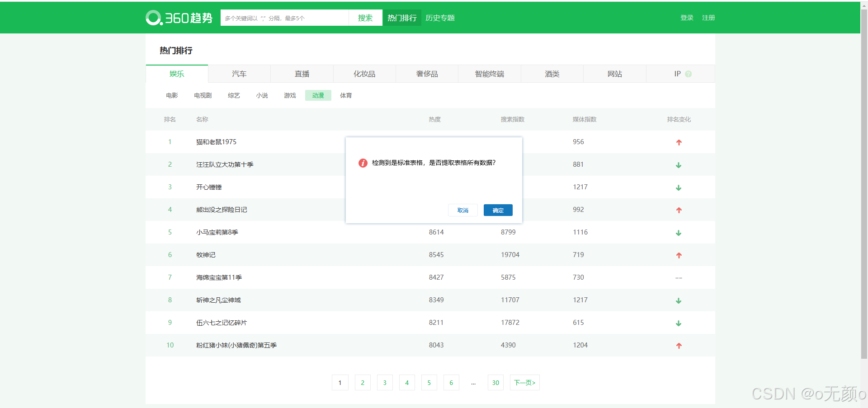This screenshot has height=408, width=868.
Task: Click the down arrow for 小马宝莉第8季
Action: pyautogui.click(x=679, y=233)
